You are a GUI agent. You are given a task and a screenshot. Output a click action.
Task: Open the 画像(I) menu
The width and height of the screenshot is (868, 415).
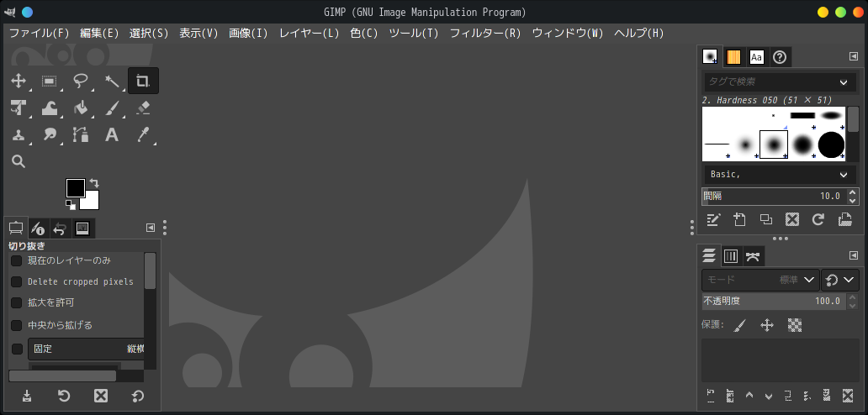[249, 33]
